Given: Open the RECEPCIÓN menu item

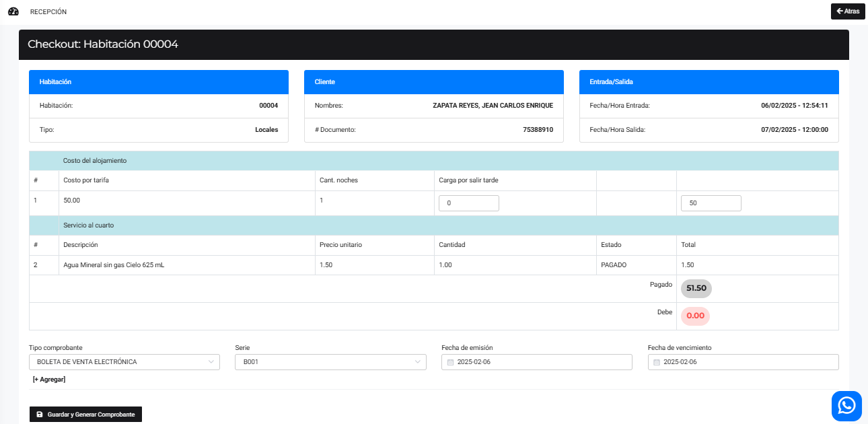Looking at the screenshot, I should [x=48, y=12].
